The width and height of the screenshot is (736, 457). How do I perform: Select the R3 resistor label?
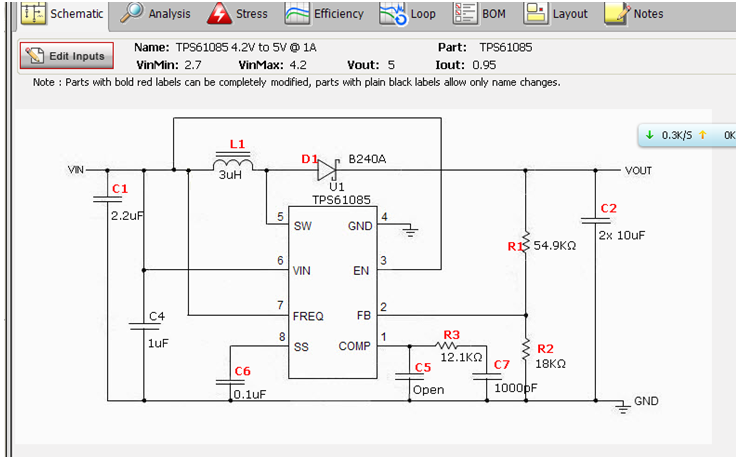coord(452,335)
